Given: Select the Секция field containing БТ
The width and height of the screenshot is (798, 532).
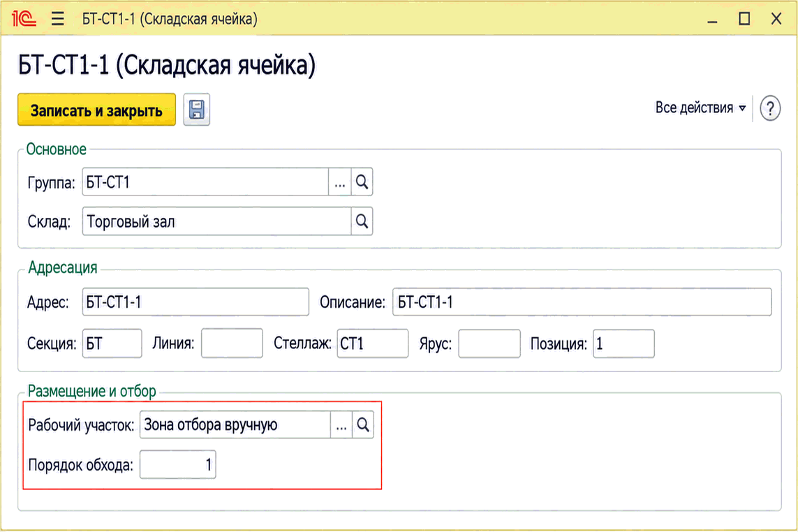Looking at the screenshot, I should coord(112,343).
